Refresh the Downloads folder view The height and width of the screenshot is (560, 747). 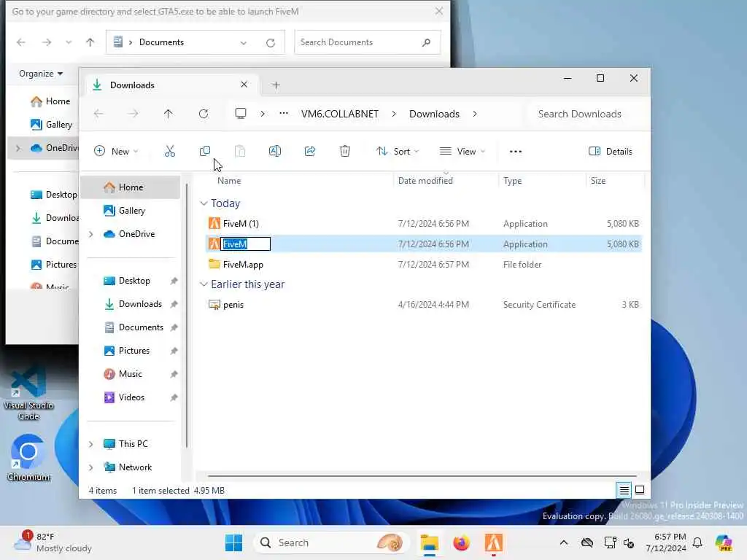pos(204,114)
